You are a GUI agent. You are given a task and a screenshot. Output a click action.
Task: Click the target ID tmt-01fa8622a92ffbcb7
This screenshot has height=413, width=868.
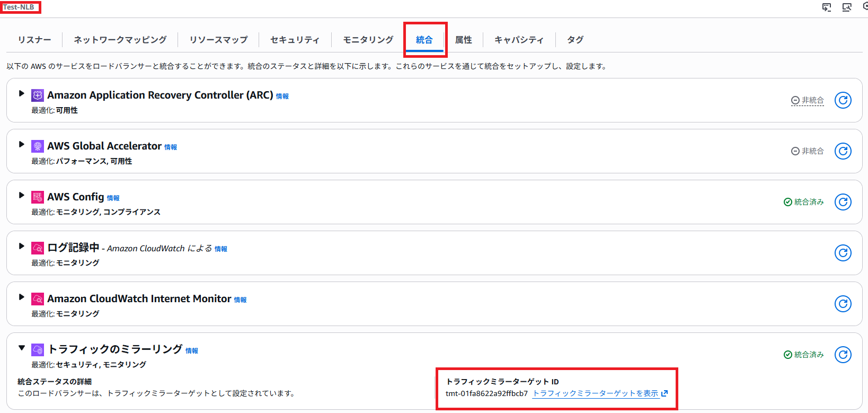(x=487, y=393)
